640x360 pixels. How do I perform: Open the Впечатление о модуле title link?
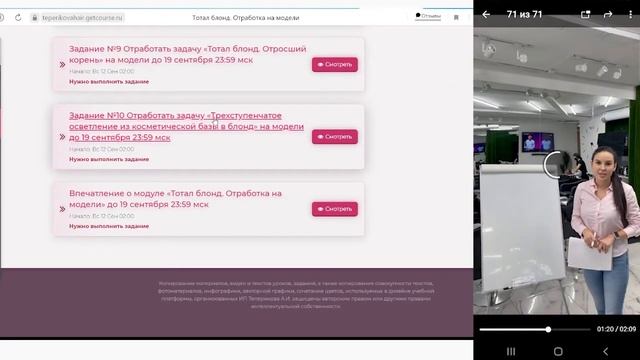click(175, 199)
